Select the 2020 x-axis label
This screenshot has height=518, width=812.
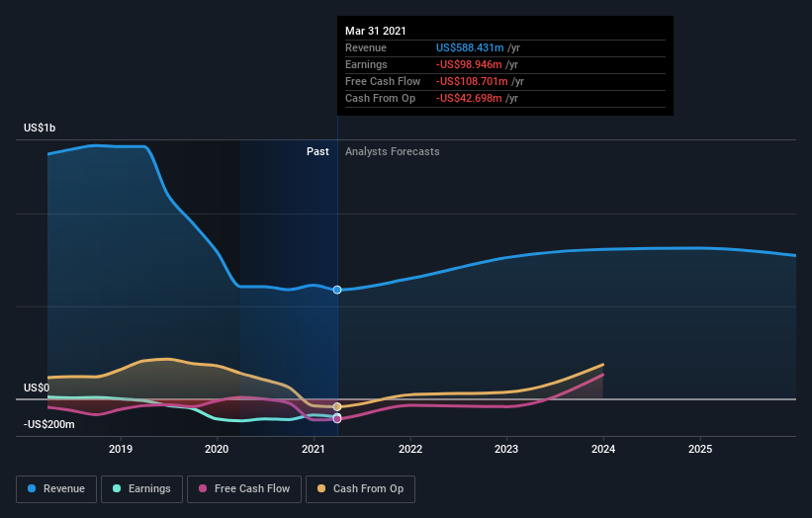217,449
